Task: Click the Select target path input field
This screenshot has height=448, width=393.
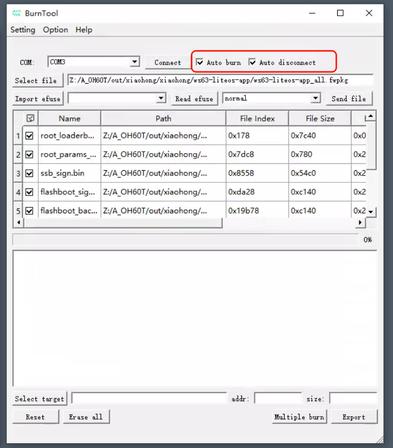Action: (149, 398)
